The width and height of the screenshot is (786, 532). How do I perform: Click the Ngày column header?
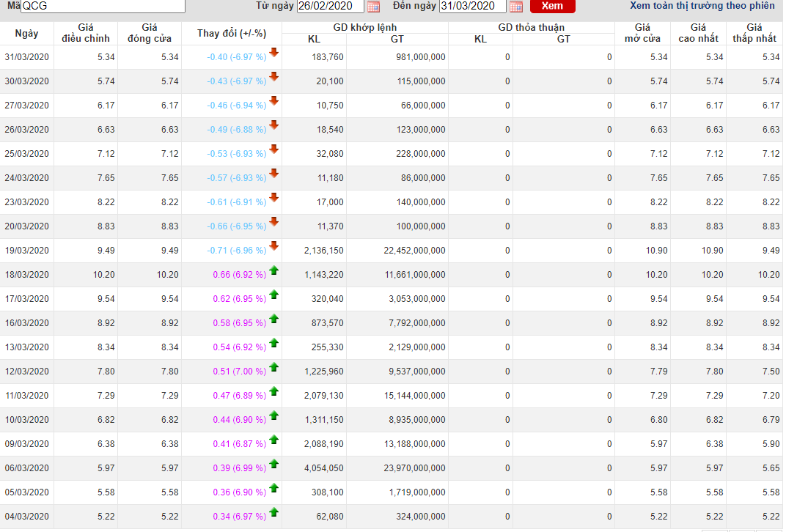click(x=26, y=33)
